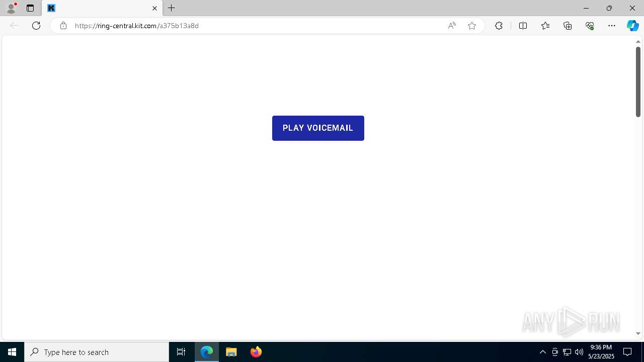
Task: Switch to Edge in taskbar
Action: coord(207,352)
